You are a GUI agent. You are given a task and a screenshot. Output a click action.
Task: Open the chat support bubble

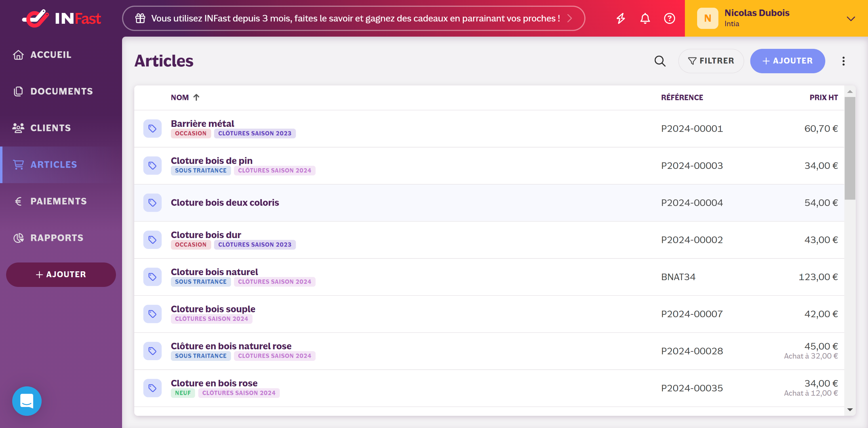27,401
